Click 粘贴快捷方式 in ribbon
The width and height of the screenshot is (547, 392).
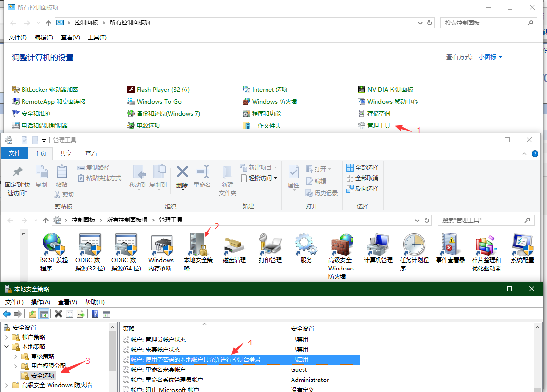coord(99,178)
